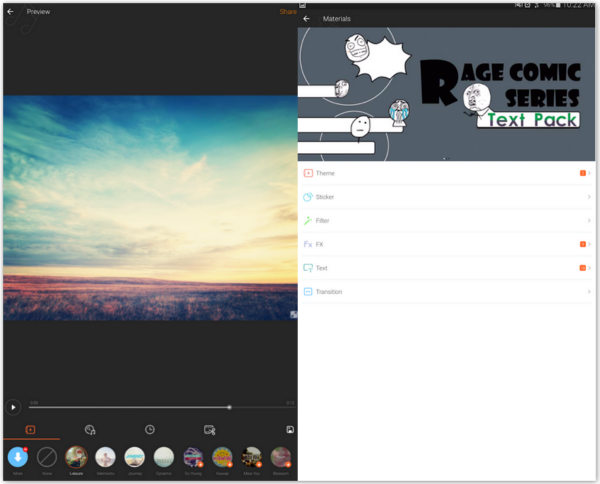600x484 pixels.
Task: Open the music tab icon
Action: click(90, 429)
